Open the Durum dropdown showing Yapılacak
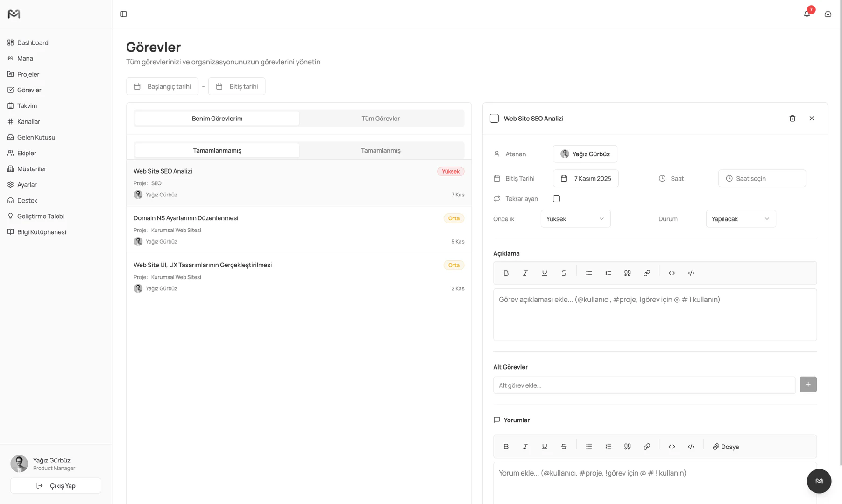This screenshot has height=504, width=842. [x=741, y=218]
